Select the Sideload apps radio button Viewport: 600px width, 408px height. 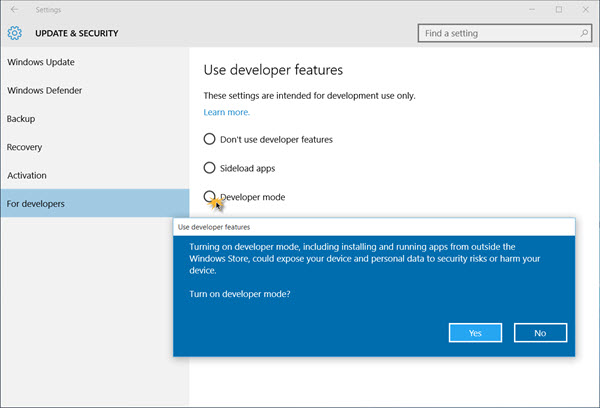click(210, 168)
